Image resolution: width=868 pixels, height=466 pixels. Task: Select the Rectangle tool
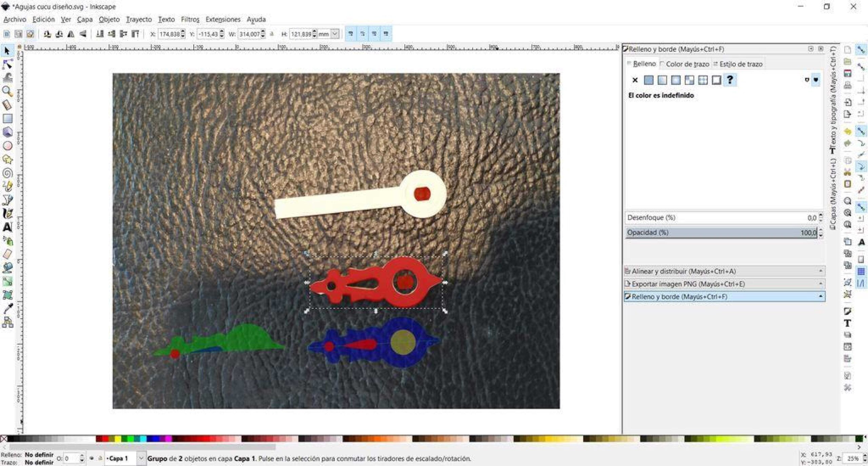click(7, 118)
